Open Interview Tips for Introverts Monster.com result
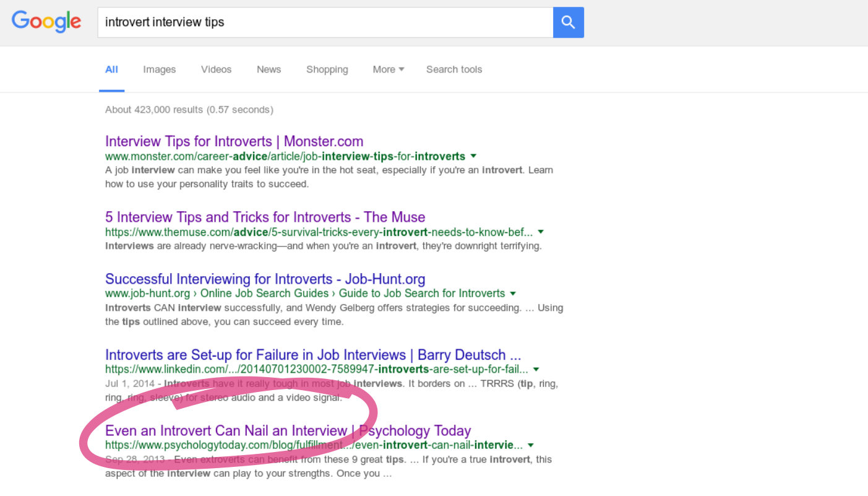Screen dimensions: 868x496 (234, 141)
